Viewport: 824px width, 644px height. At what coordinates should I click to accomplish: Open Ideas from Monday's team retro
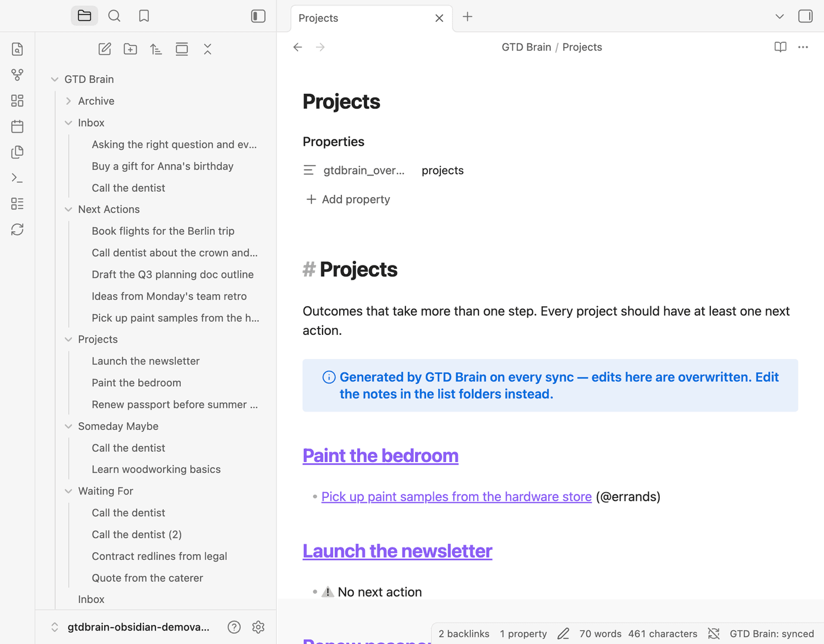point(169,297)
